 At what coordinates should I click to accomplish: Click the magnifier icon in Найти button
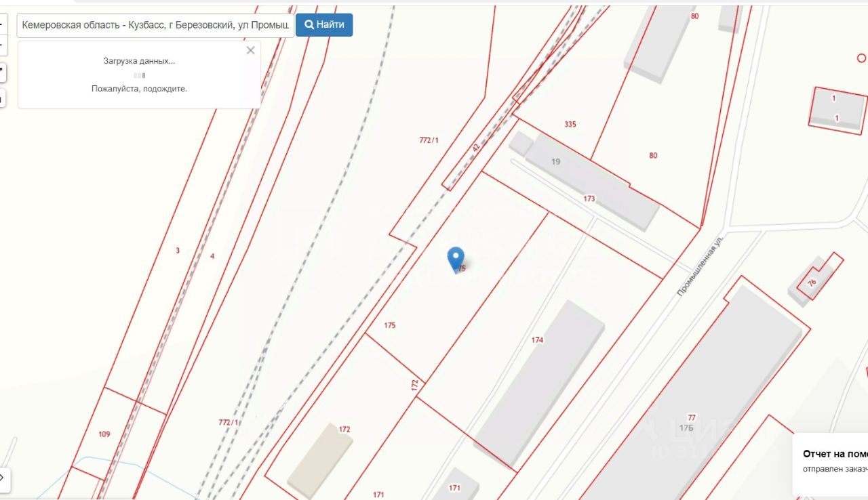click(x=309, y=24)
